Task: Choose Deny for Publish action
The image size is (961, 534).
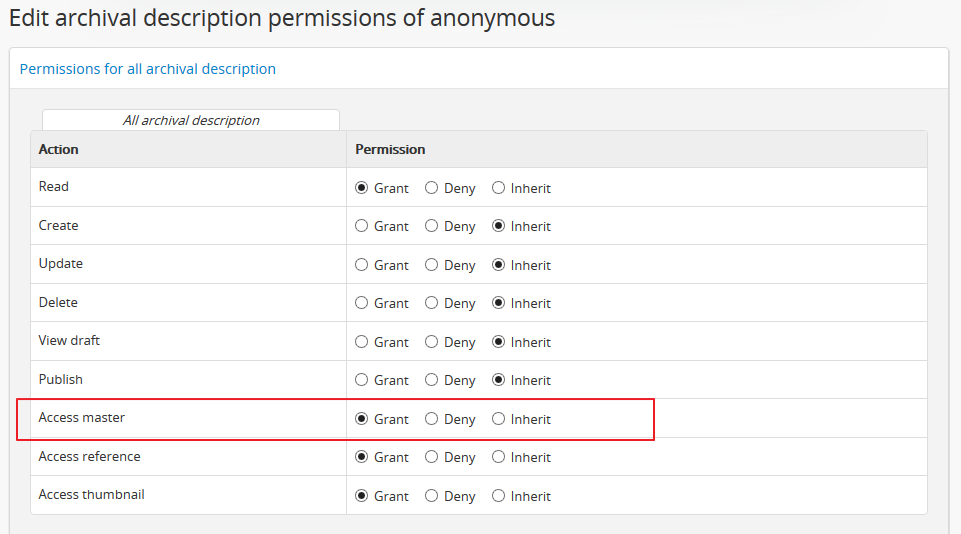Action: tap(432, 380)
